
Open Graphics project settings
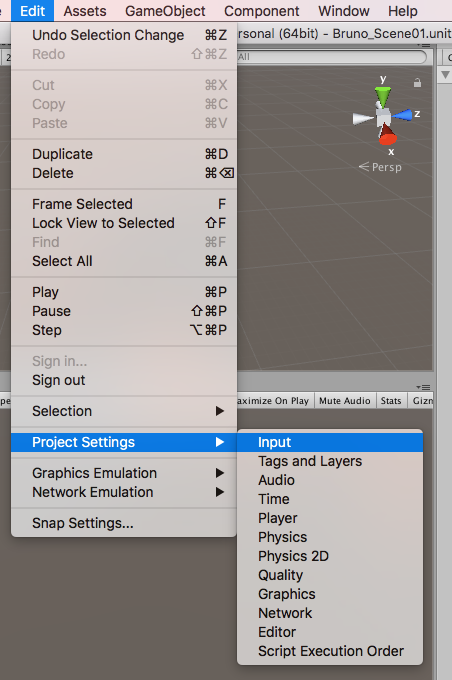[330, 594]
